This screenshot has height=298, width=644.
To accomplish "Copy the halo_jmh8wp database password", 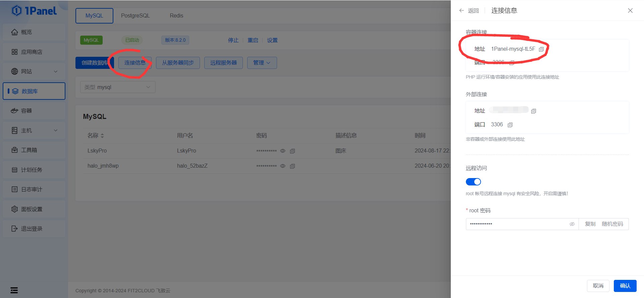I will pyautogui.click(x=292, y=166).
